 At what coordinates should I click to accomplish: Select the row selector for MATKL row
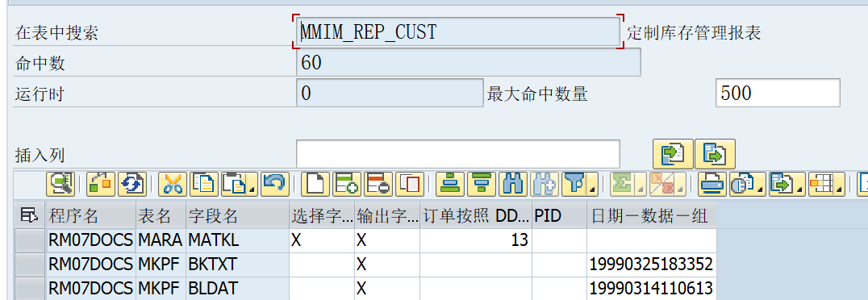(x=30, y=240)
